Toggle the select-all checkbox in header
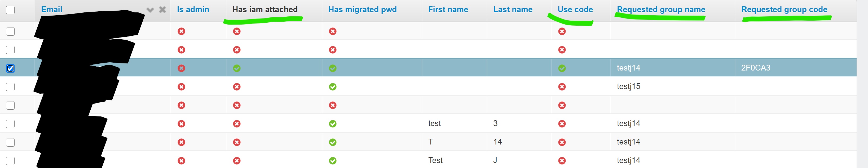This screenshot has width=868, height=168. click(x=10, y=10)
